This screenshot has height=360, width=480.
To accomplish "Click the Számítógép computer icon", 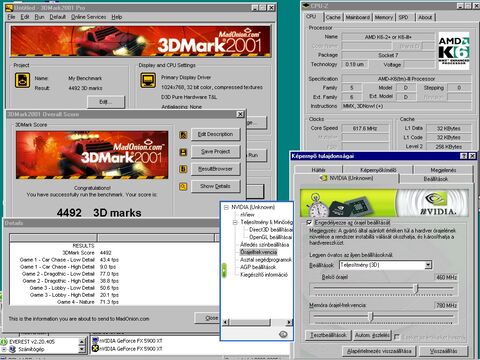I will (x=13, y=349).
